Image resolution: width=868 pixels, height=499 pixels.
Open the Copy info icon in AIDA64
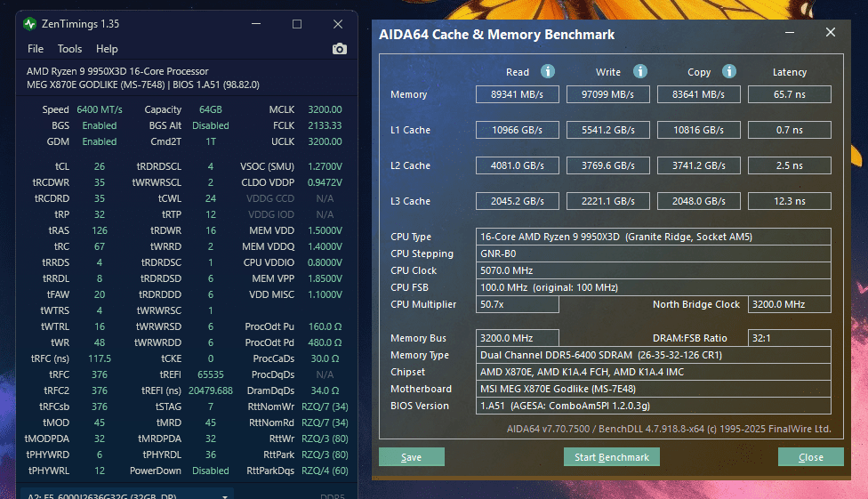(x=729, y=71)
